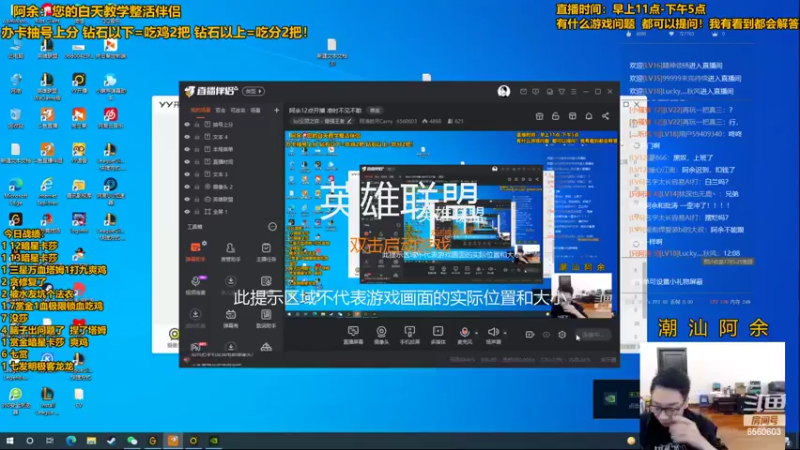Select the 文本 4 source row
800x450 pixels.
tap(233, 137)
